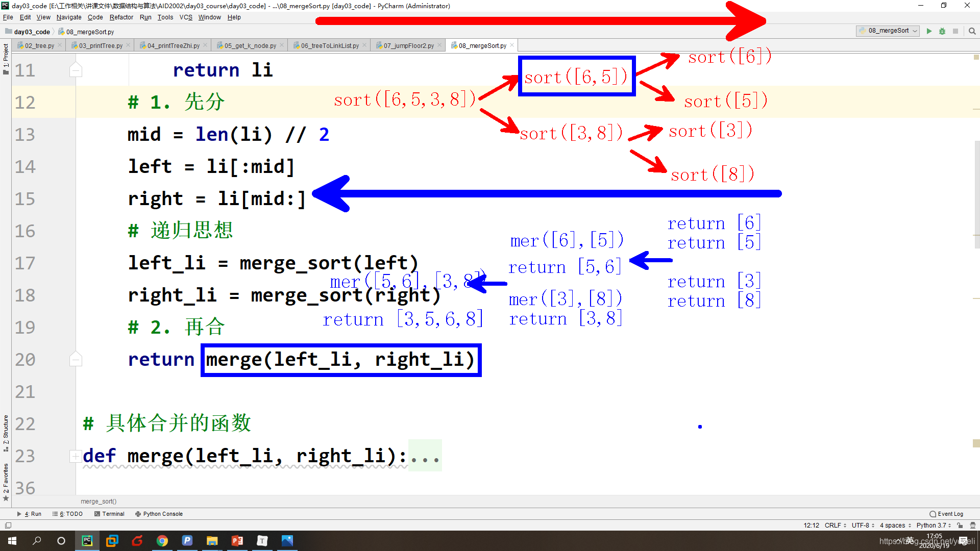Click the Debug bug icon

tap(942, 31)
